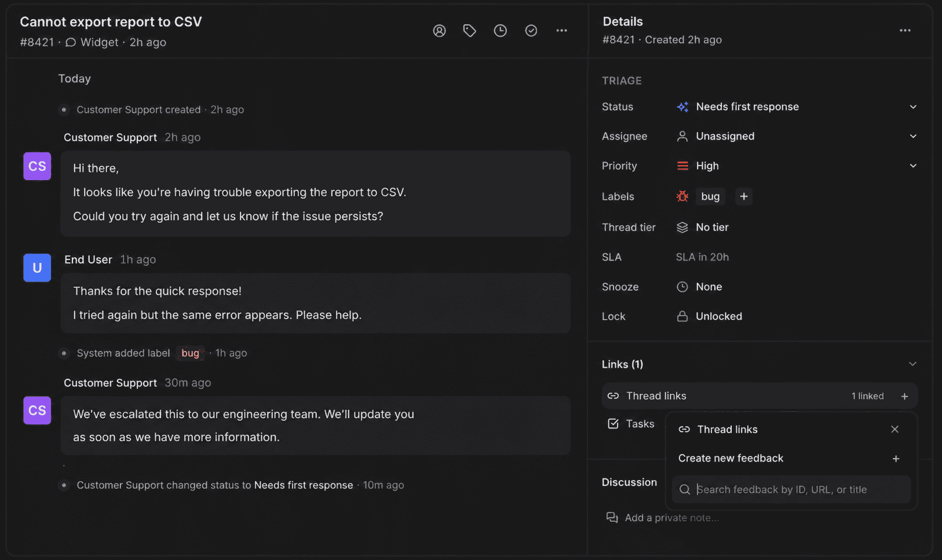
Task: Click the private note chat icon
Action: pos(612,517)
